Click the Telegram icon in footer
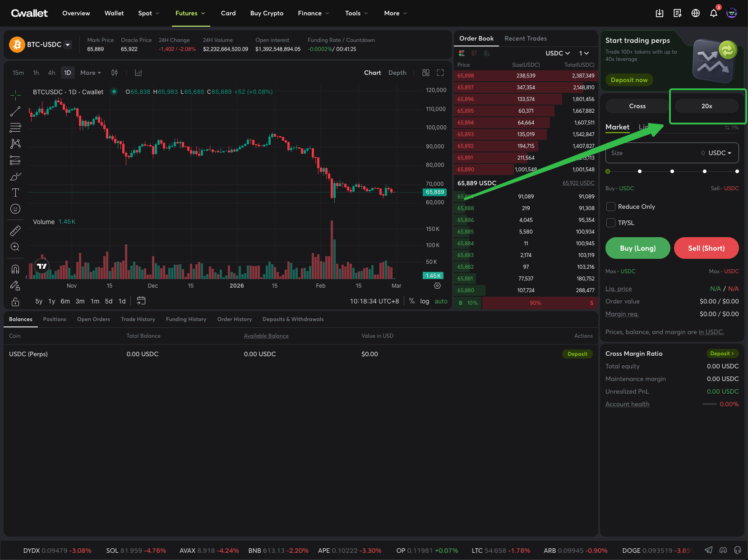Image resolution: width=748 pixels, height=560 pixels. (709, 550)
